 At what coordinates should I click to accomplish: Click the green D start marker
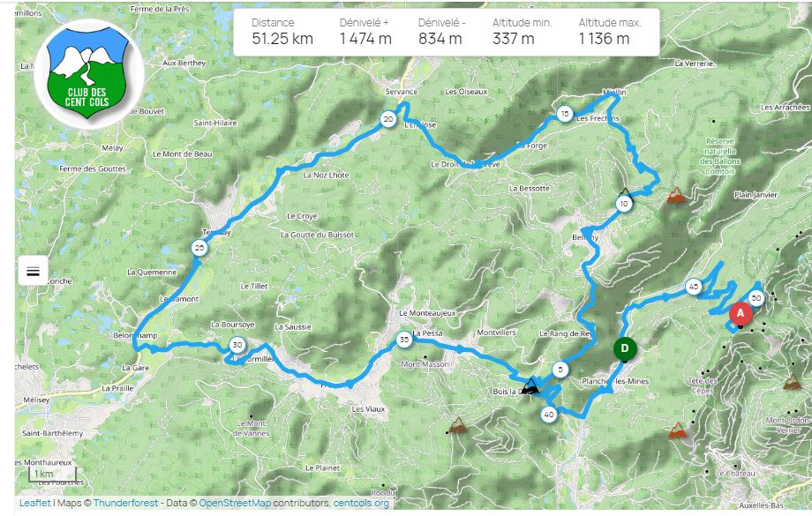tap(625, 348)
